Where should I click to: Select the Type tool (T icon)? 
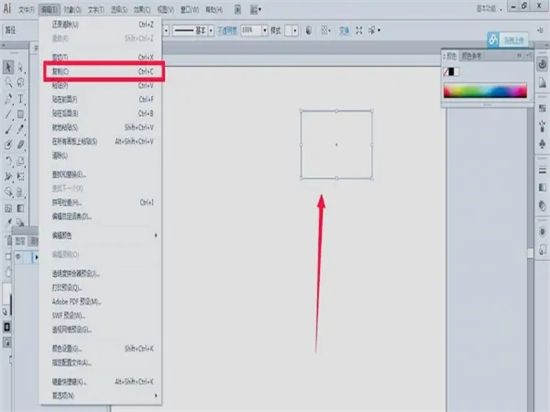[x=21, y=99]
